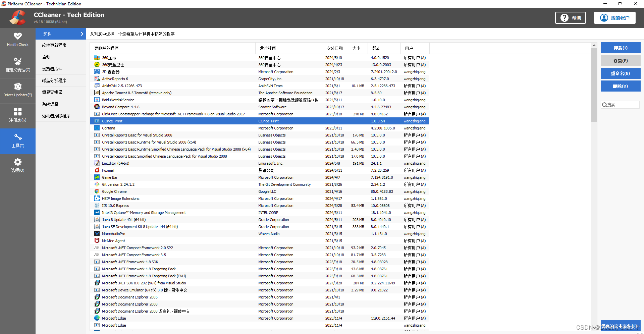The image size is (644, 334).
Task: Click the Rename 重命名(N) button
Action: tap(621, 73)
